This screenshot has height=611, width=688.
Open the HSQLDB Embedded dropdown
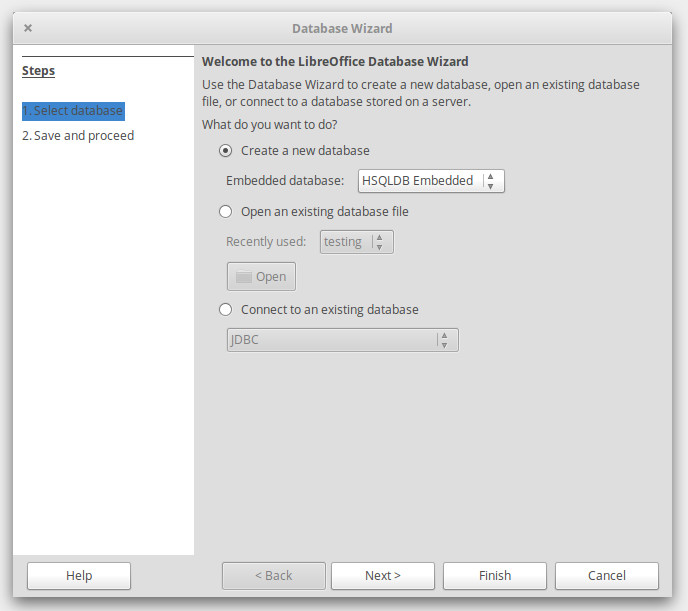[x=431, y=181]
